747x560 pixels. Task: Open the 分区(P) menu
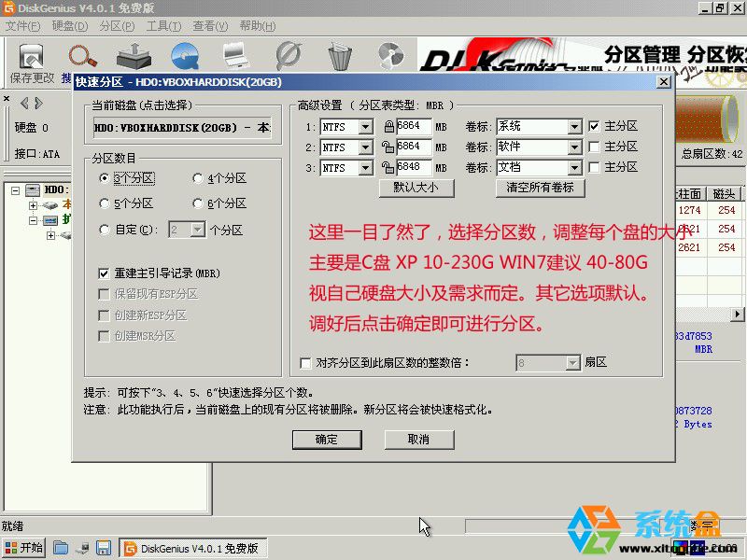[x=118, y=26]
